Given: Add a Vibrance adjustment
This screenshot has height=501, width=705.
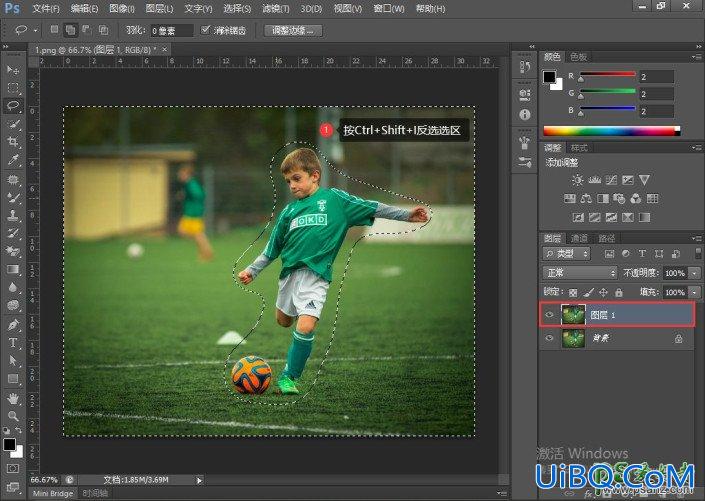Looking at the screenshot, I should (644, 180).
